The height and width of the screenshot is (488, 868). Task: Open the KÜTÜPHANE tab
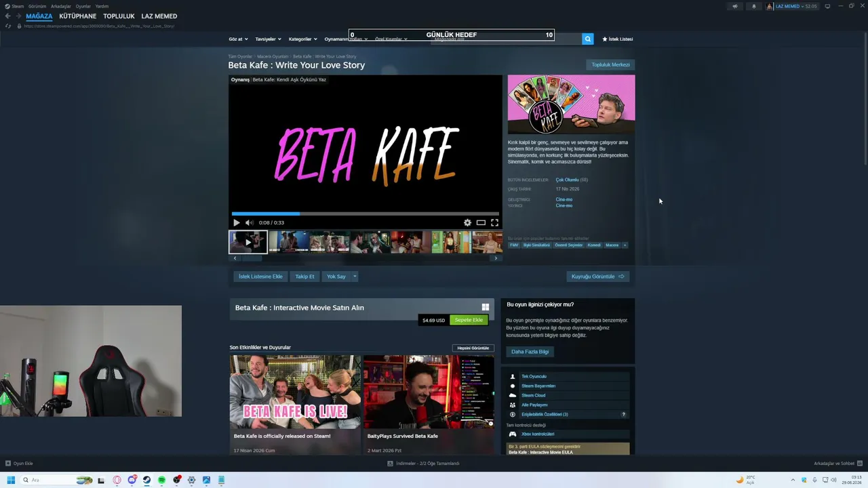78,16
